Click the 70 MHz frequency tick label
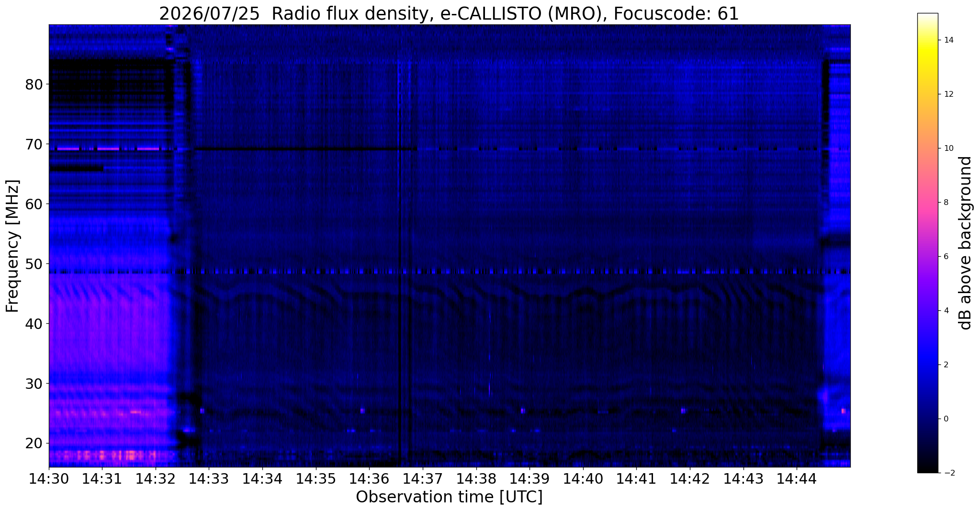980x511 pixels. point(34,144)
